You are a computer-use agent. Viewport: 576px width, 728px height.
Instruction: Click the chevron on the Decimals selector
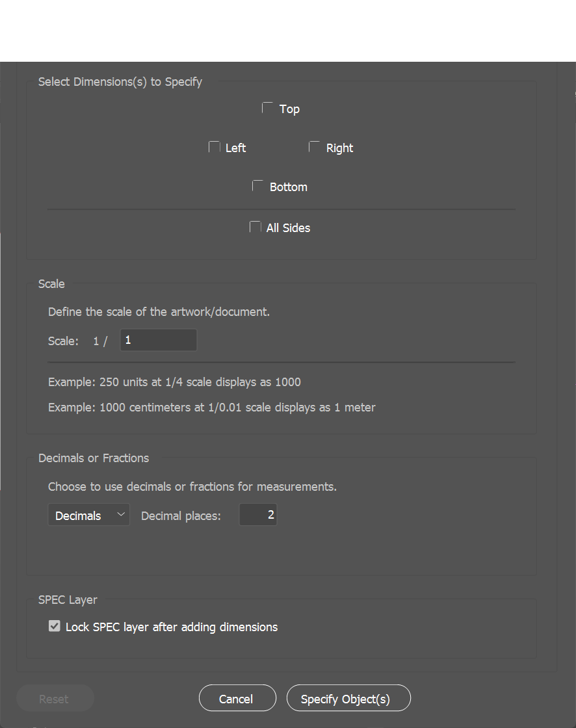(121, 514)
